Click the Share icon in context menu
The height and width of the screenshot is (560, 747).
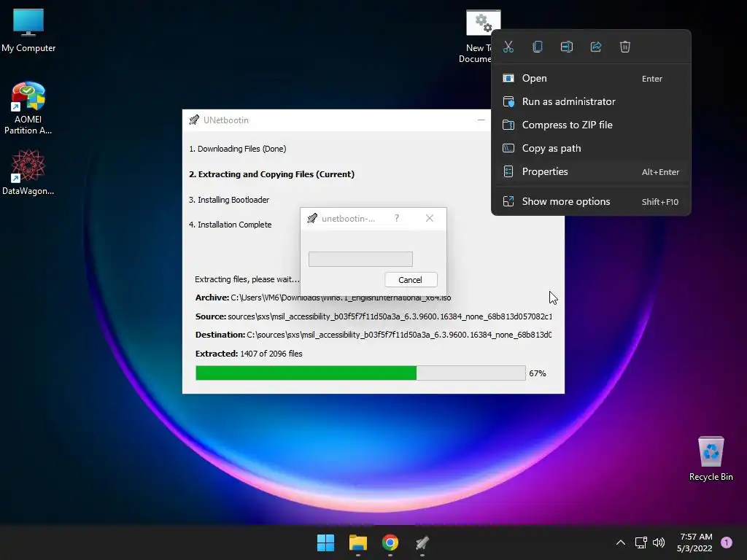click(596, 47)
